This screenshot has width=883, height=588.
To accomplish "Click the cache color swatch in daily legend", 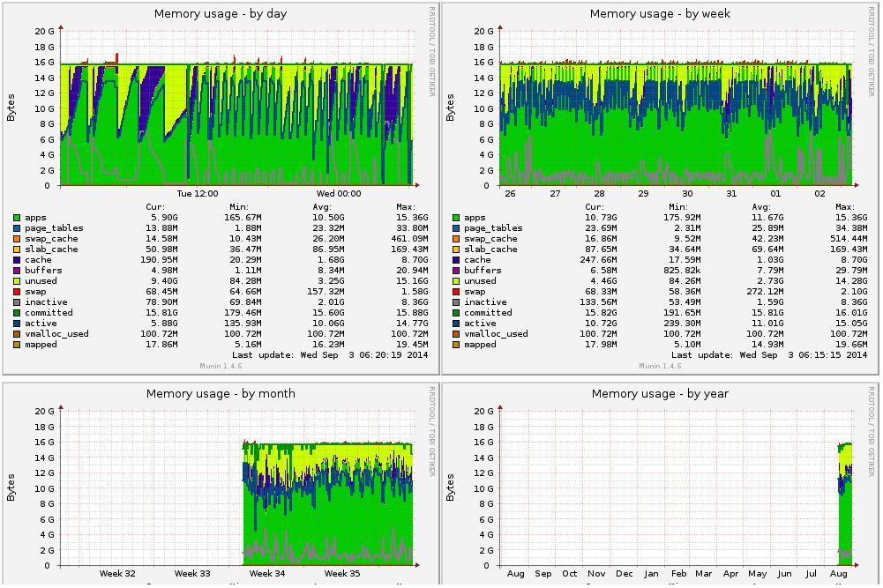I will [16, 260].
